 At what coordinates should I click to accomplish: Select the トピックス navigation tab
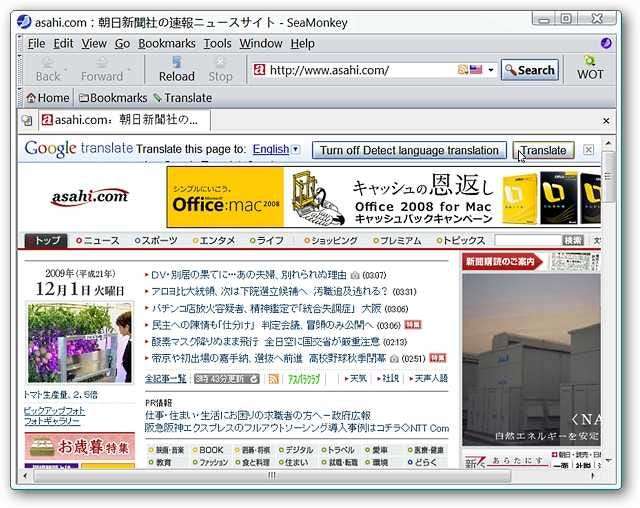[x=460, y=241]
